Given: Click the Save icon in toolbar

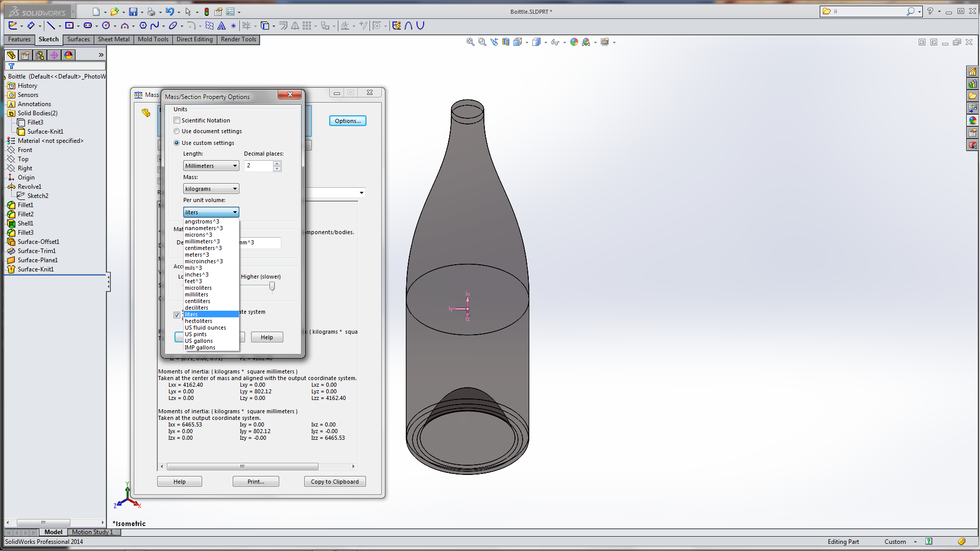Looking at the screenshot, I should pyautogui.click(x=133, y=11).
